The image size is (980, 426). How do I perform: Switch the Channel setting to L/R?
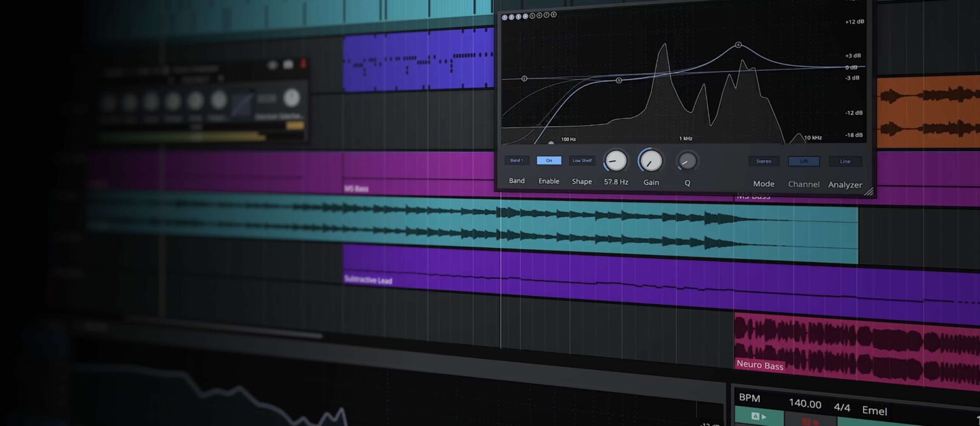pyautogui.click(x=803, y=161)
